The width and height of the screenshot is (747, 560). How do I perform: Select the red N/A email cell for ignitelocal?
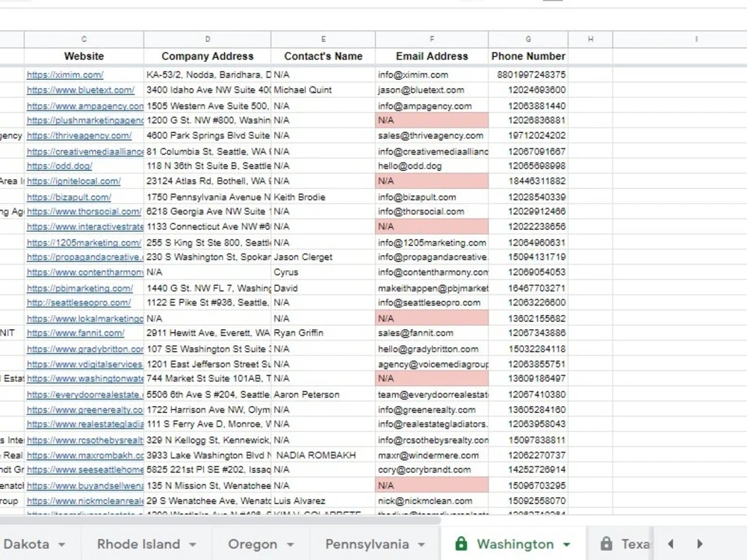click(432, 181)
